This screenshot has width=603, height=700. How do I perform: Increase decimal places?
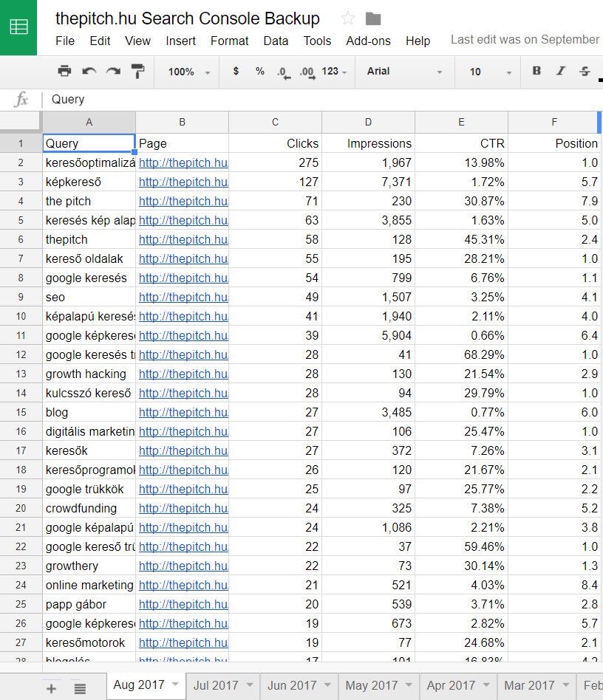(x=307, y=72)
